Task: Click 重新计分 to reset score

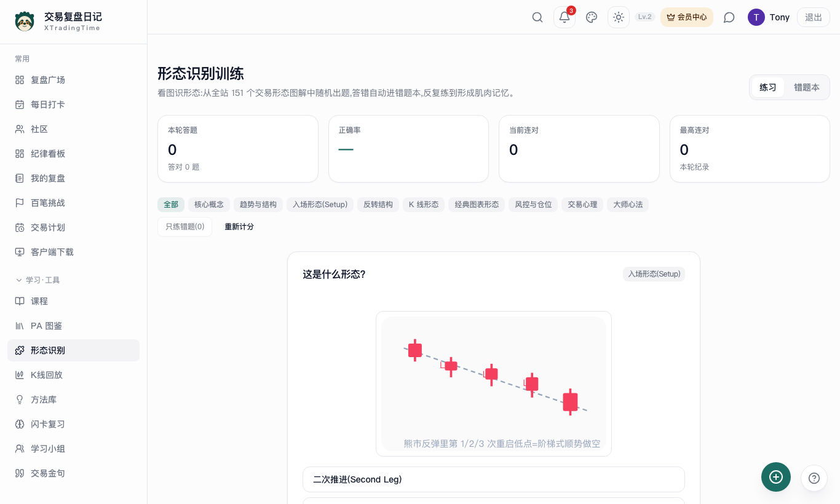Action: click(x=239, y=227)
